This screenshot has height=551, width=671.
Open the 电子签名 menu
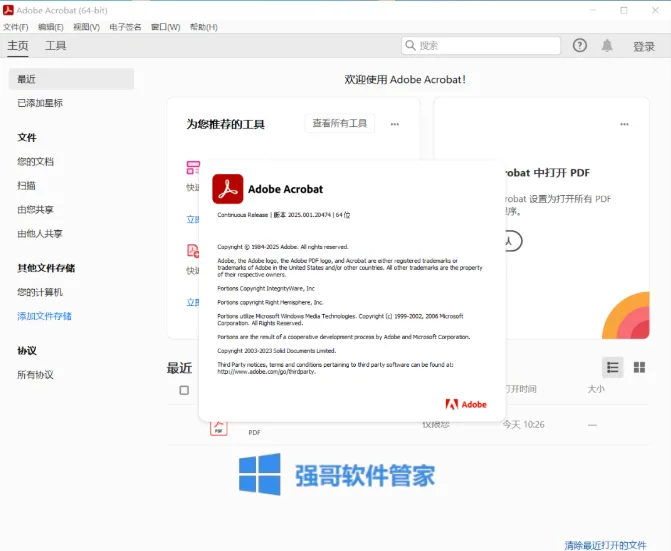coord(125,27)
